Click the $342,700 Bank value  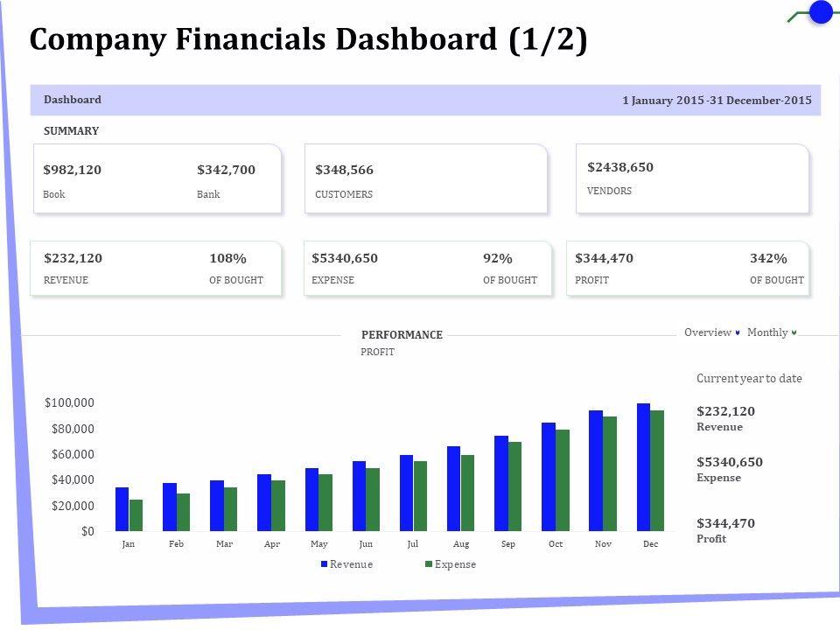pos(226,170)
